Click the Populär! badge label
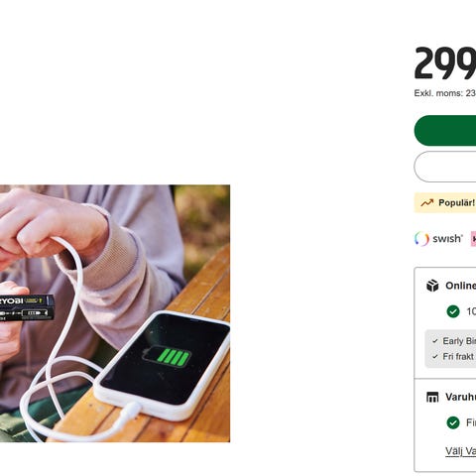Screen dimensions: 476x476 coord(457,202)
